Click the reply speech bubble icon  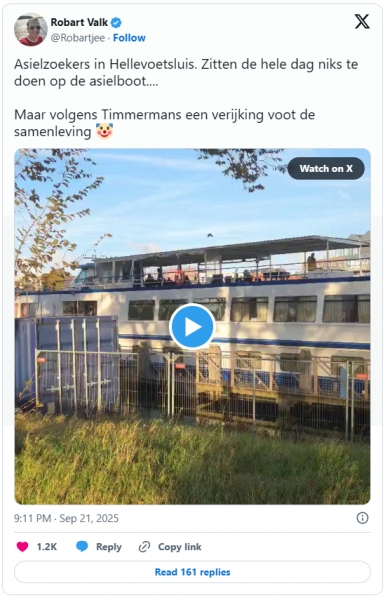[82, 547]
